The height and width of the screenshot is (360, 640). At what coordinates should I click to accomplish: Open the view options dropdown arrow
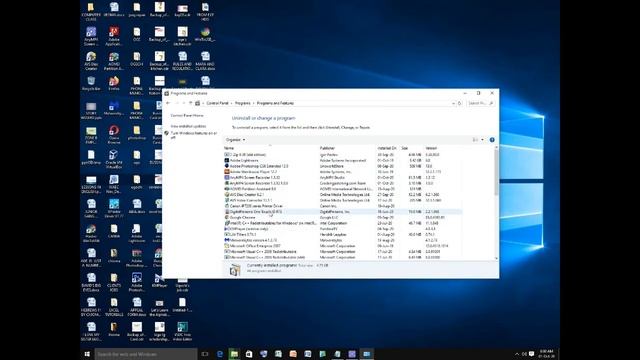point(482,140)
